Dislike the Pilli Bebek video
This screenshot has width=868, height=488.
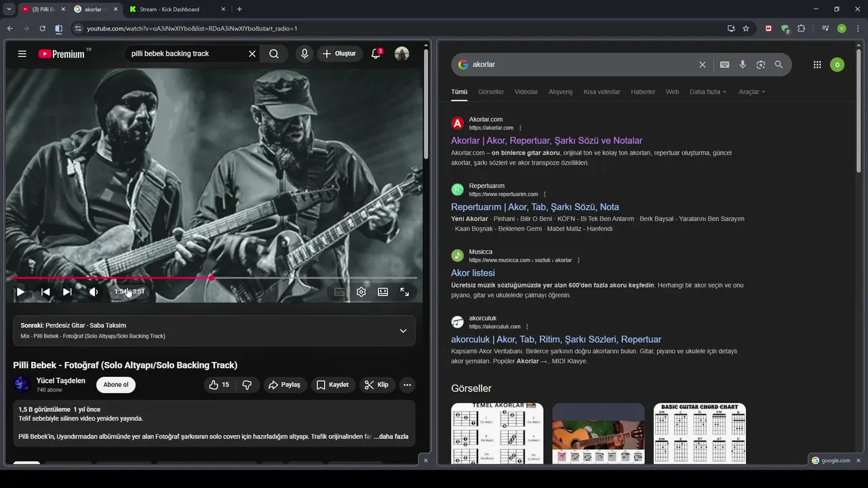click(247, 385)
